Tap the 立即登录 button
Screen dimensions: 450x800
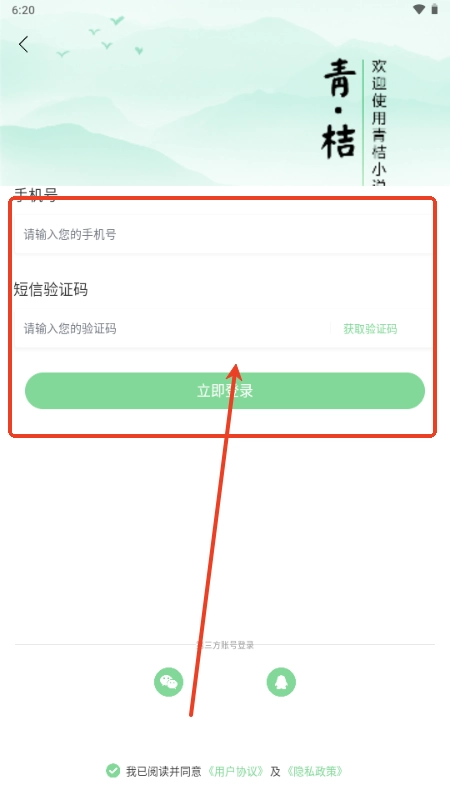pyautogui.click(x=225, y=391)
